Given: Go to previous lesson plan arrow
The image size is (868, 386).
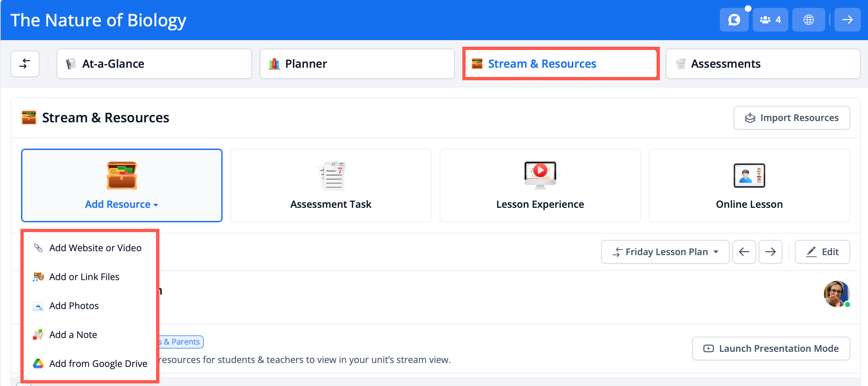Looking at the screenshot, I should coord(744,252).
